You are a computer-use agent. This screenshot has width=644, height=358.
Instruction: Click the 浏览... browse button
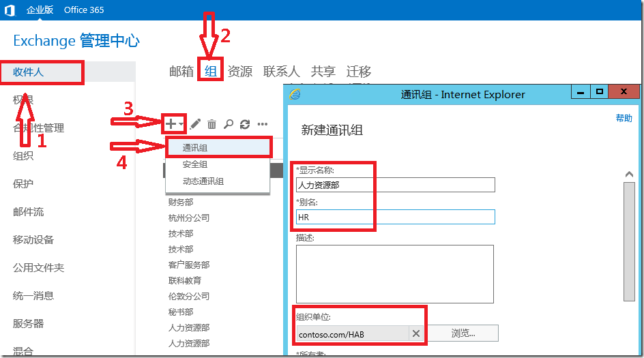pos(463,333)
